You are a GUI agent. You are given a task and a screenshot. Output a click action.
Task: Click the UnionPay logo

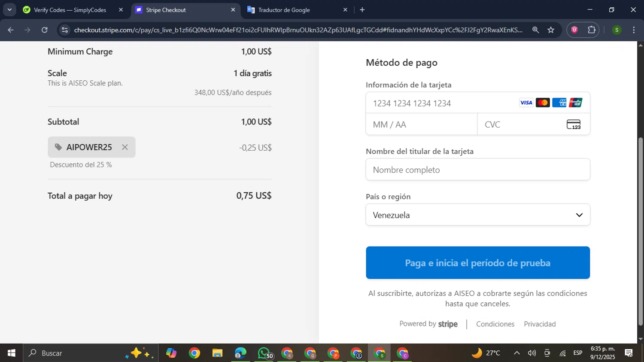click(575, 103)
